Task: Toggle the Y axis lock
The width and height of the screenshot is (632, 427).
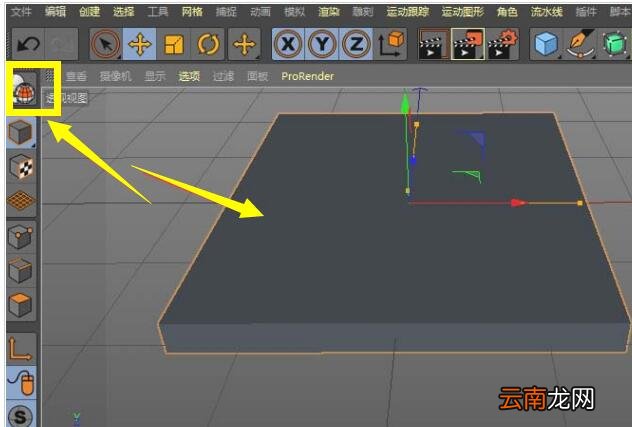Action: point(322,44)
